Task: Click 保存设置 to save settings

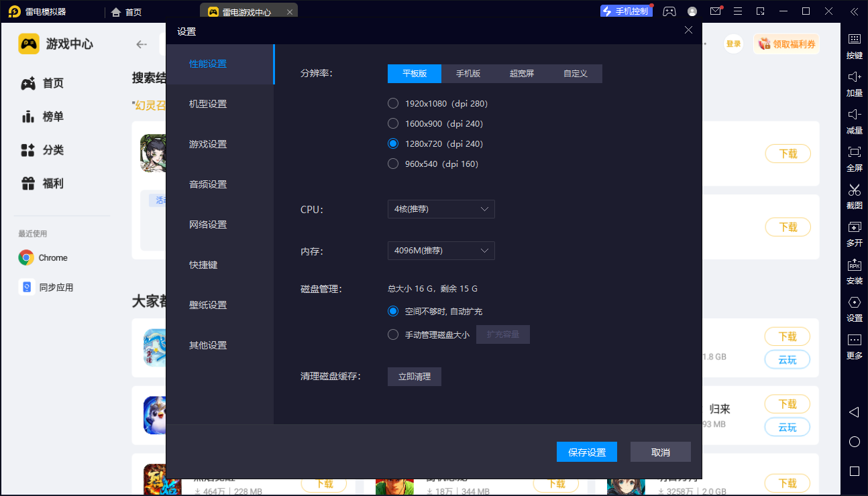Action: pyautogui.click(x=587, y=452)
